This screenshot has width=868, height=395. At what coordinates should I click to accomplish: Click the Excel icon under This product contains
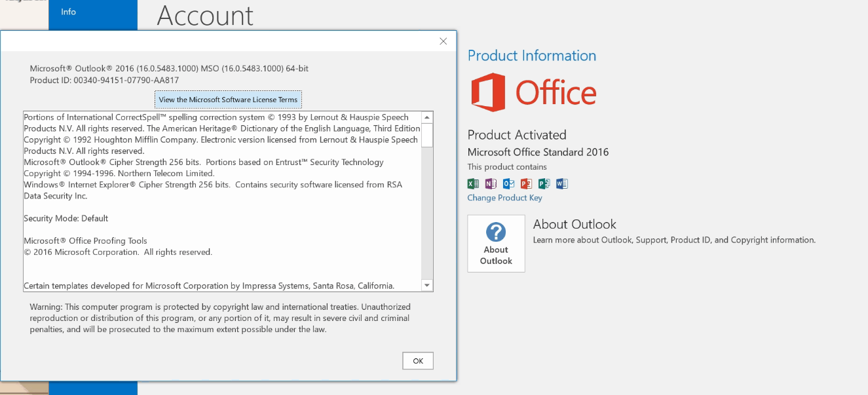[473, 184]
